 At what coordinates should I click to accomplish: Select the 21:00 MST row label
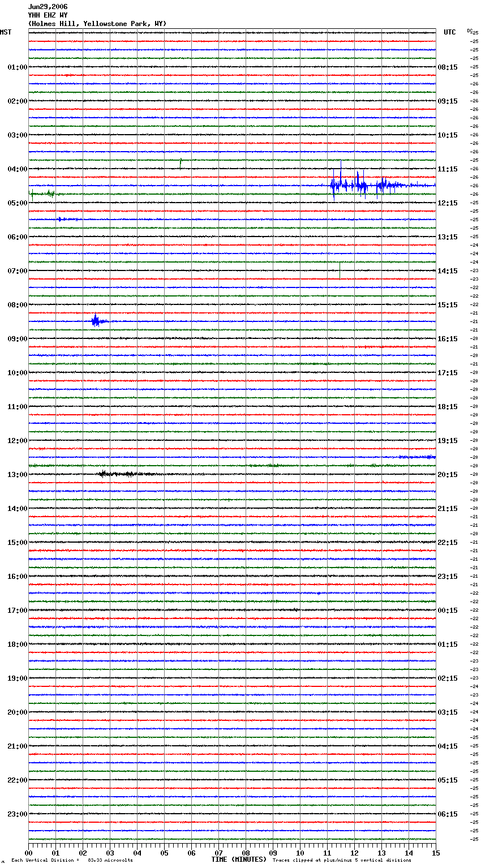tap(18, 746)
